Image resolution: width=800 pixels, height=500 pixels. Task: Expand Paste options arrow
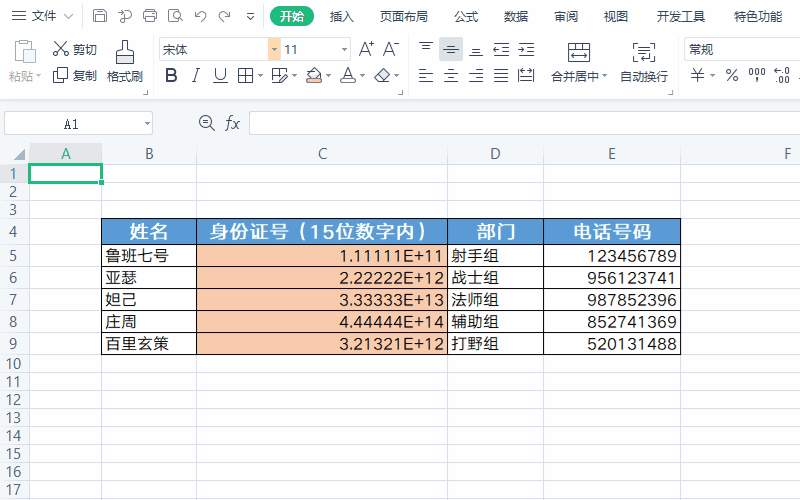point(38,77)
